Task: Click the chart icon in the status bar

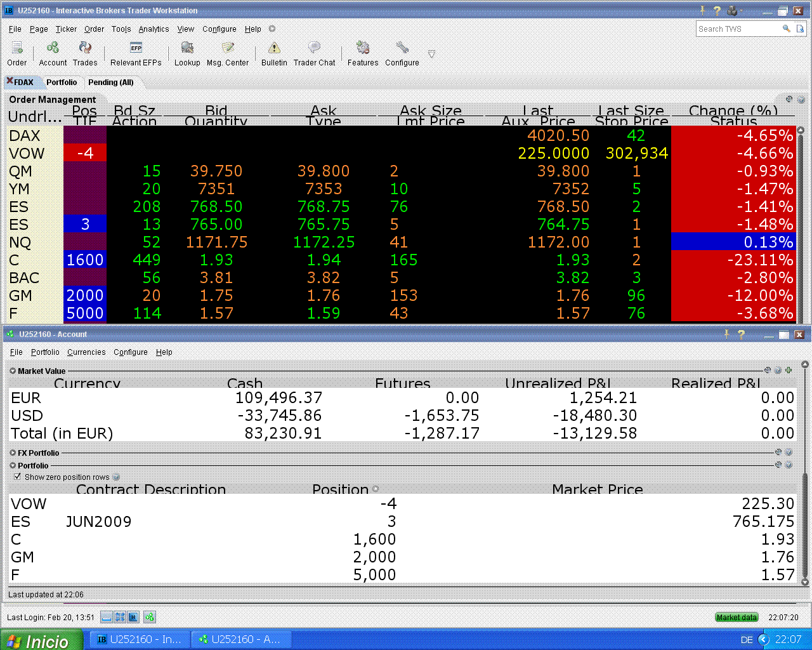Action: coord(133,617)
